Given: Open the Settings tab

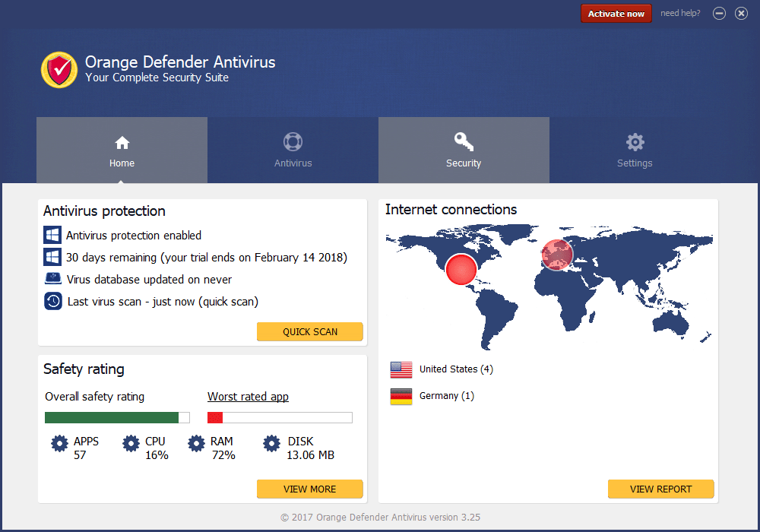Looking at the screenshot, I should click(x=635, y=150).
